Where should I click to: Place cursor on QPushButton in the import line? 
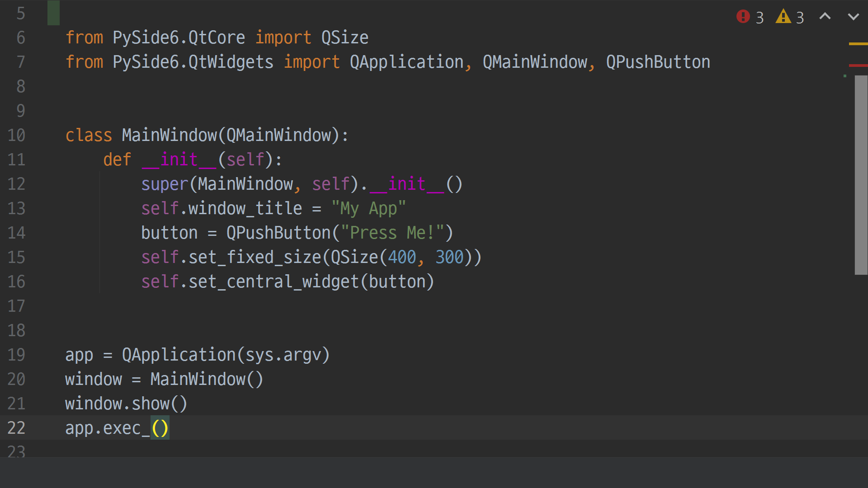point(658,62)
